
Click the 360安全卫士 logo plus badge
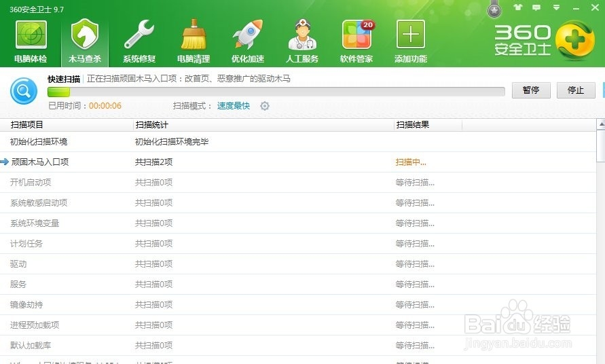[575, 40]
